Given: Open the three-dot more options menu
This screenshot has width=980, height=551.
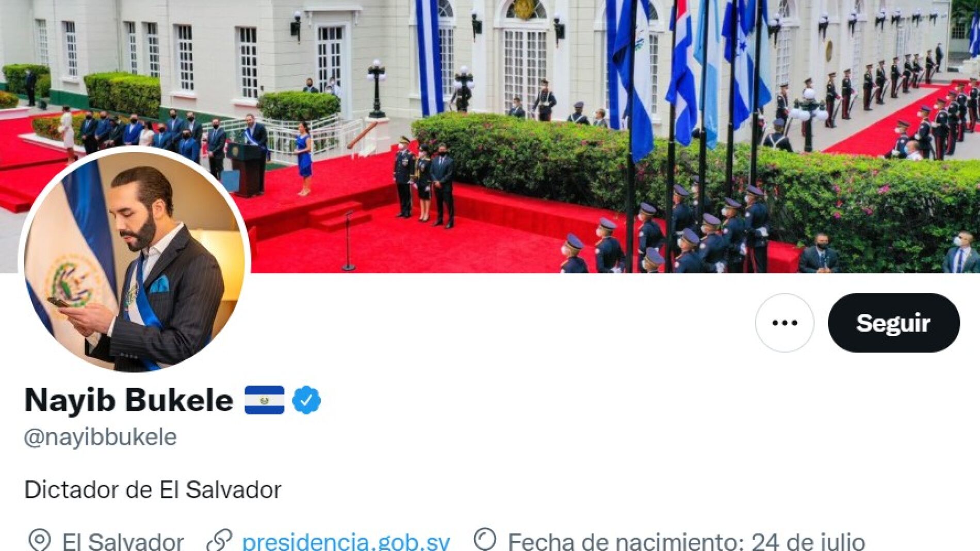Looking at the screenshot, I should [785, 323].
